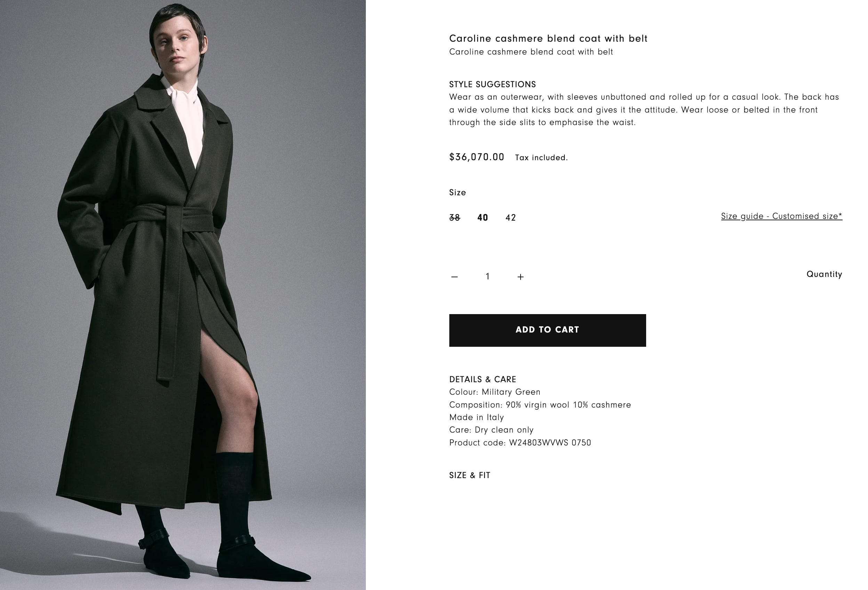Expand the DETAILS & CARE heading
868x590 pixels.
pos(483,379)
